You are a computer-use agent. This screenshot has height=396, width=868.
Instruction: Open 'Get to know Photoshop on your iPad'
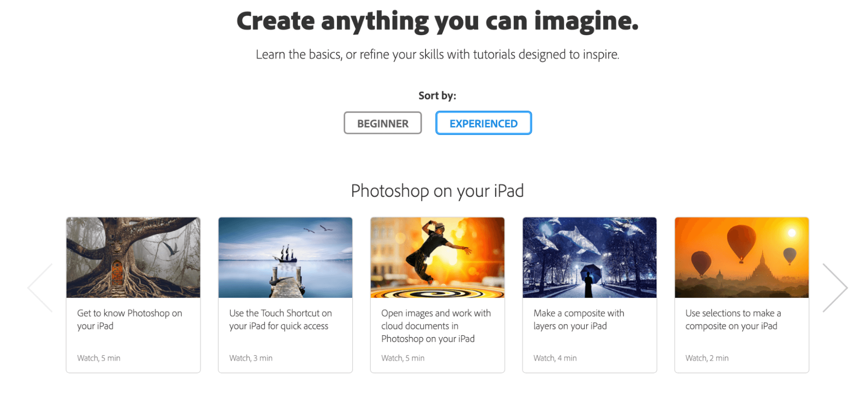coord(129,319)
